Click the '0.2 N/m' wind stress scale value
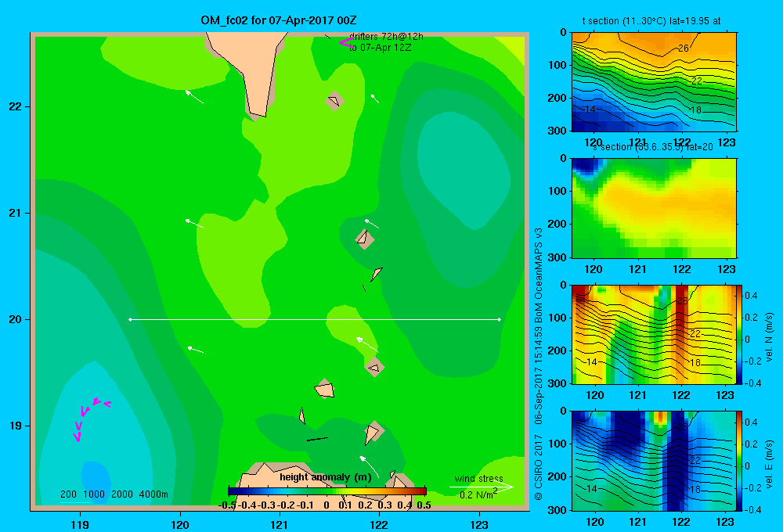The height and width of the screenshot is (532, 783). click(477, 495)
